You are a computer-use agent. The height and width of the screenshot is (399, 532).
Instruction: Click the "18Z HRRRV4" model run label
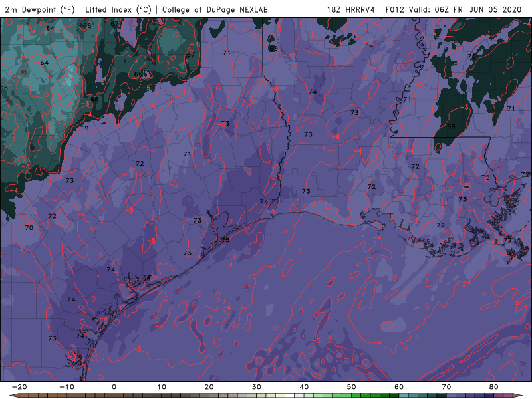pos(350,9)
